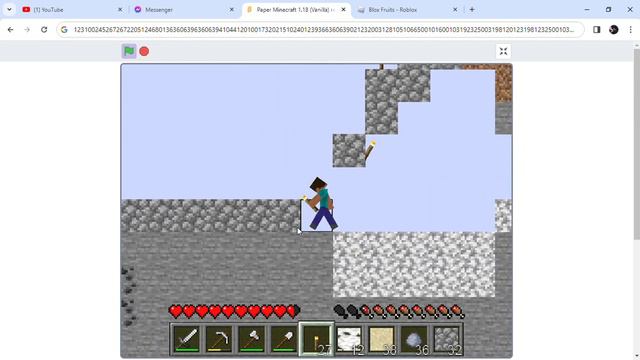
Task: Stop the project with the red stop button
Action: point(144,51)
